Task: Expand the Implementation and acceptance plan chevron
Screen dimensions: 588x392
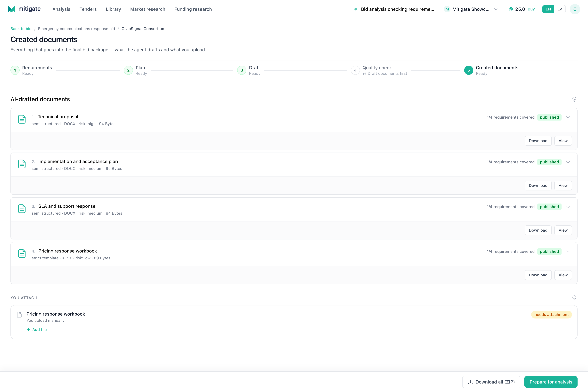Action: point(568,162)
